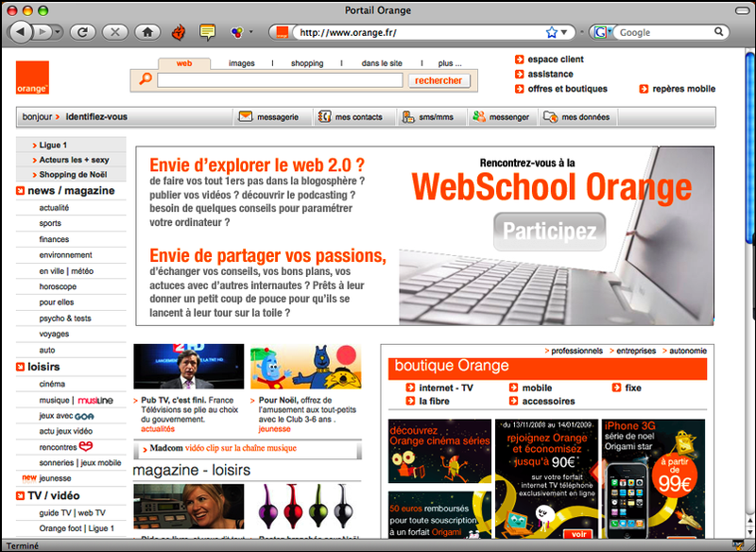
Task: Click the GOA logo next to jeux avec
Action: coord(84,416)
